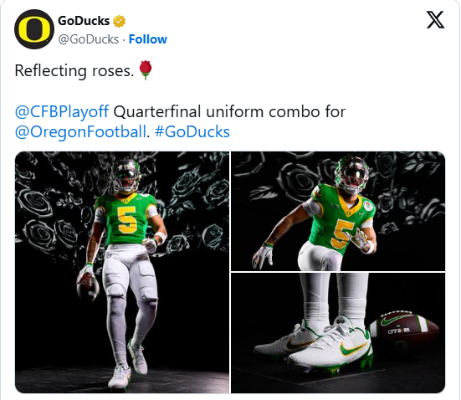
Task: Click the yellow number 5 on left jersey
Action: pos(126,220)
